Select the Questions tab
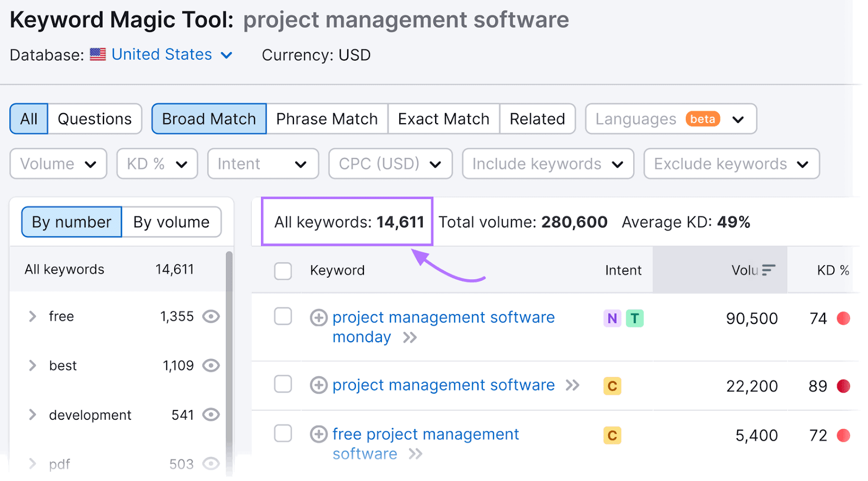 94,119
